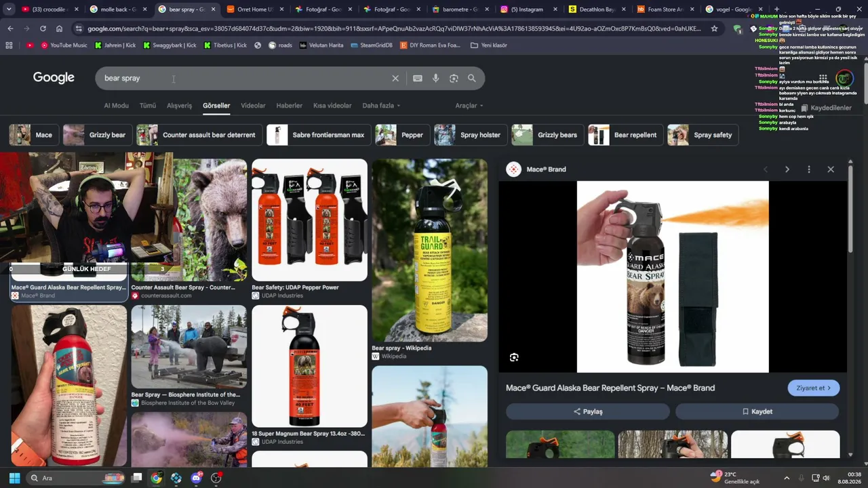Bookmark this page with the star icon
Screen dimensions: 868x488
[x=714, y=28]
